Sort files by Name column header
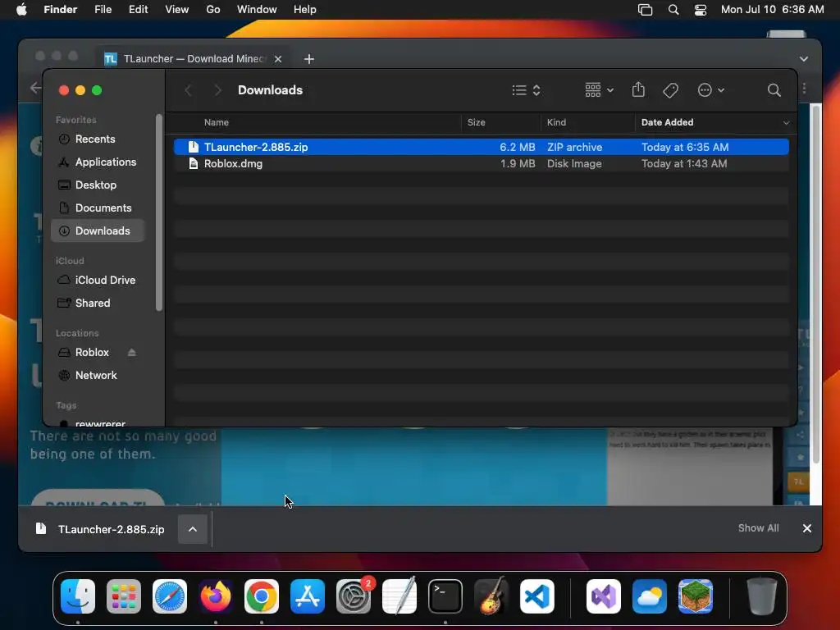The width and height of the screenshot is (840, 630). pos(216,123)
